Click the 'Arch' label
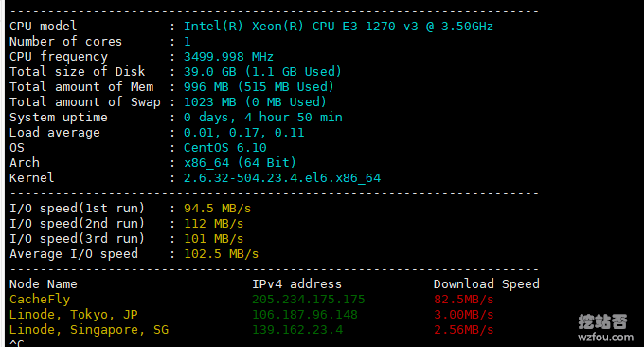Screen dimensions: 644x347 tap(25, 163)
